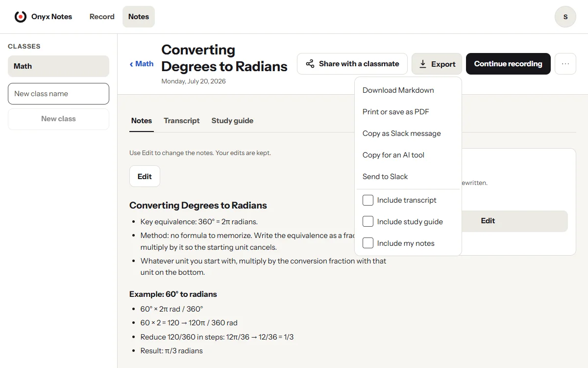Open the three-dot more options menu
The height and width of the screenshot is (368, 588).
click(565, 64)
